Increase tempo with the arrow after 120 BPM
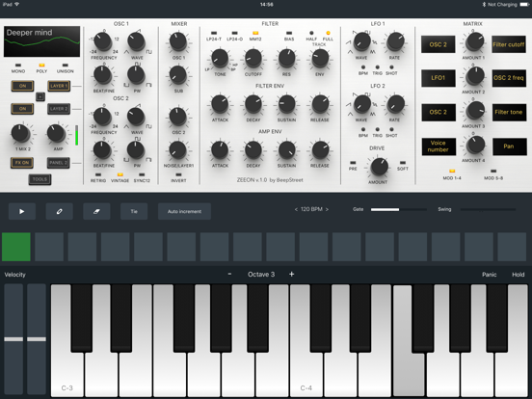This screenshot has height=399, width=532. coord(327,209)
